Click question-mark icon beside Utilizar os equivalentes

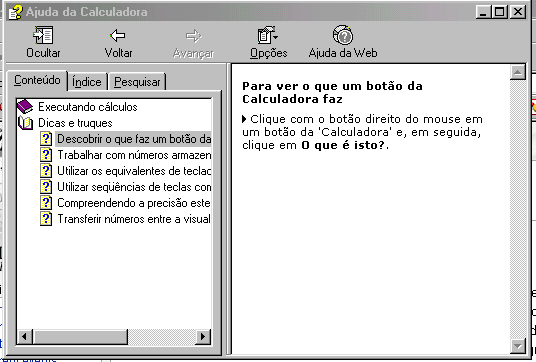coord(46,171)
